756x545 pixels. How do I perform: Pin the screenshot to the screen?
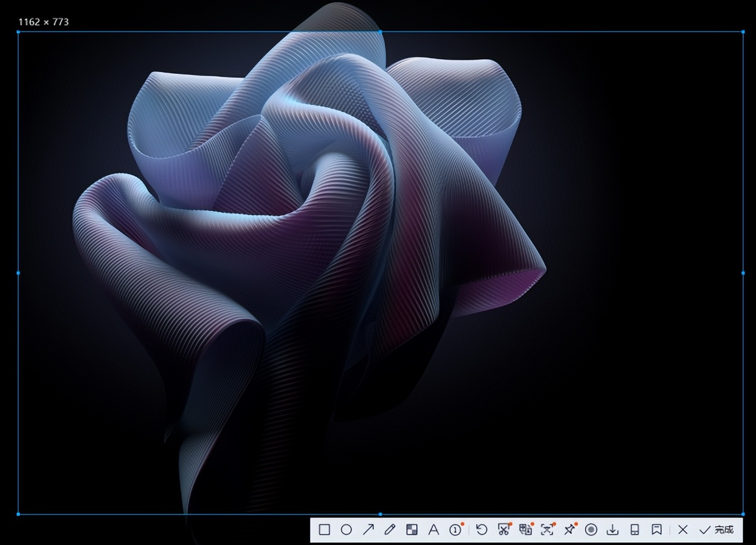tap(569, 530)
